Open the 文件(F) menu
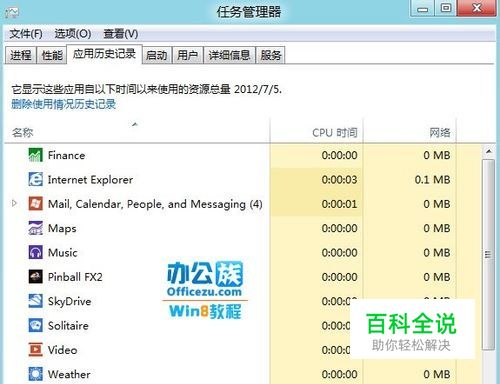Viewport: 500px width, 384px height. pyautogui.click(x=26, y=34)
